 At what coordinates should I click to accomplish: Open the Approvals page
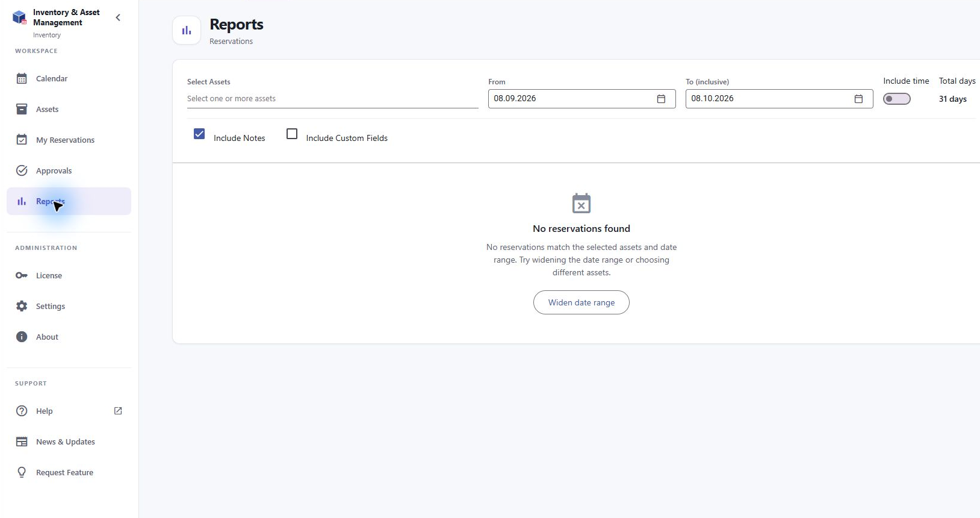[69, 170]
